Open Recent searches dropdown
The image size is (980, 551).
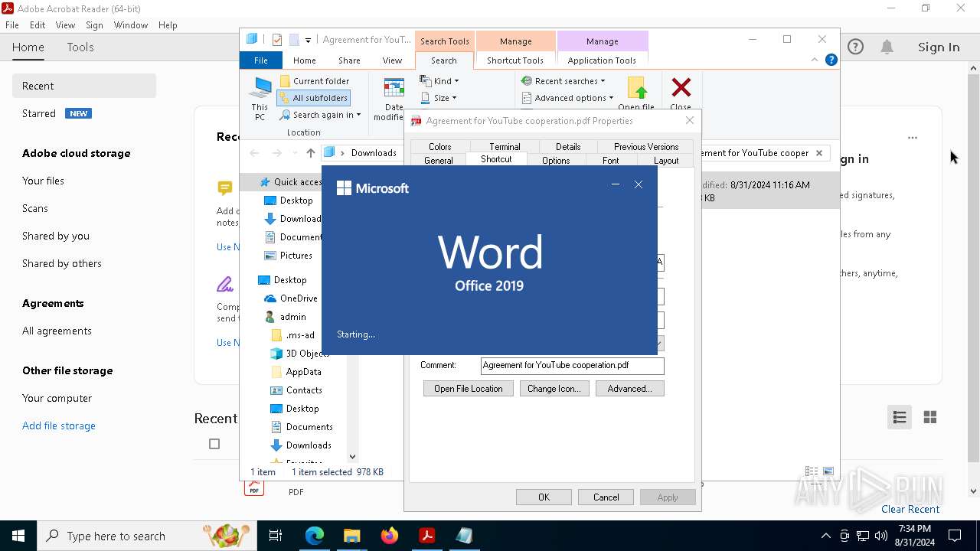563,81
